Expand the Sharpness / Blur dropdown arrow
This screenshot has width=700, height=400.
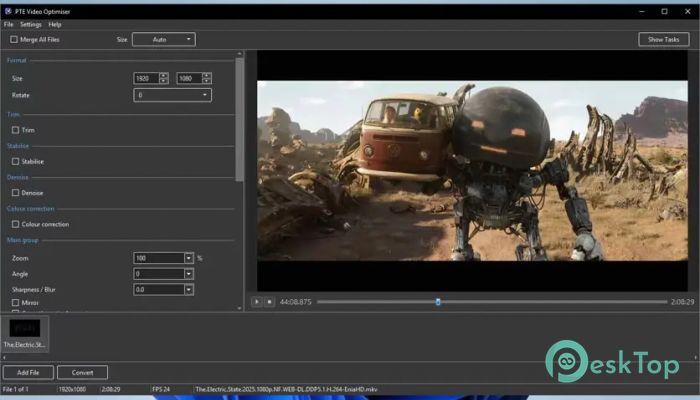click(189, 290)
